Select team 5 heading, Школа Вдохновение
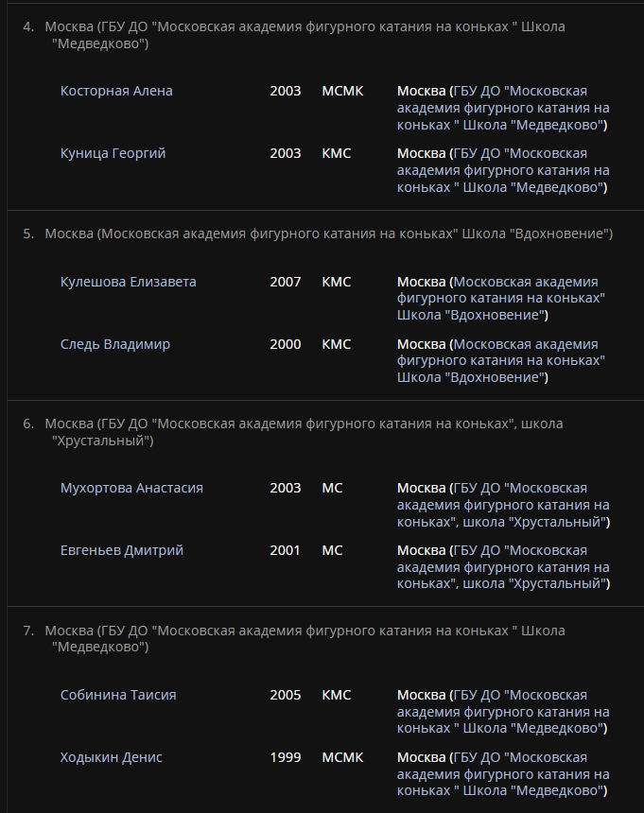 [328, 234]
